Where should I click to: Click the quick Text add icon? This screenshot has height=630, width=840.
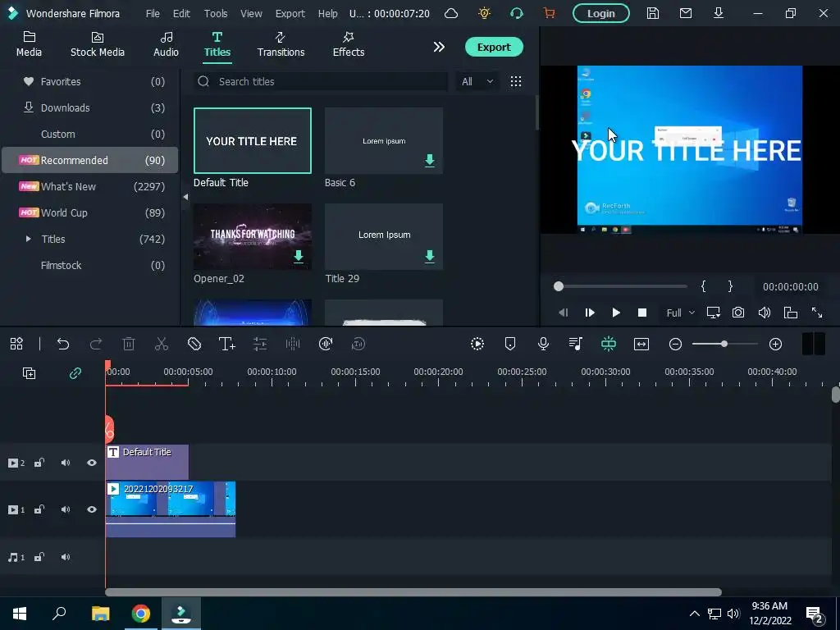click(x=226, y=344)
